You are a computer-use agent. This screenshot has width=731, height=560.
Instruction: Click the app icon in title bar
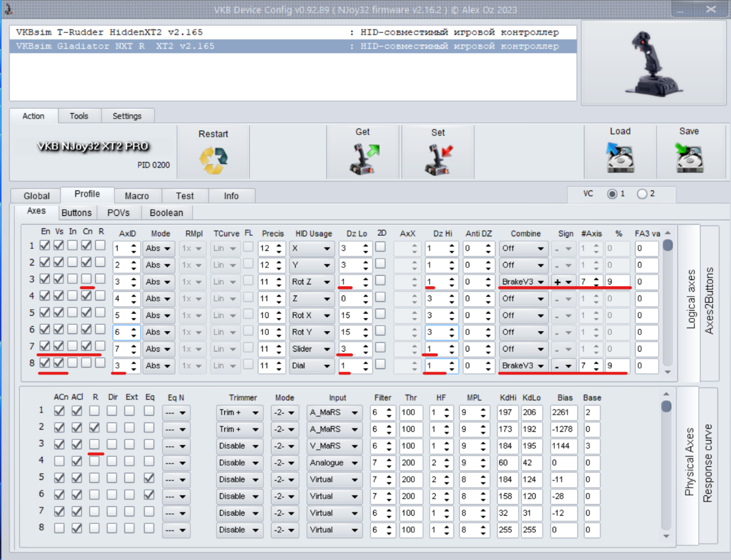9,9
